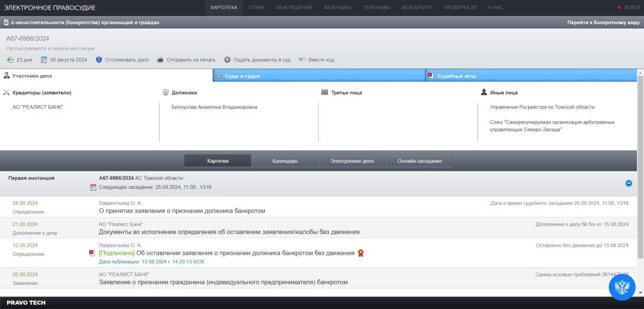Open Банк решений in top menu

pyautogui.click(x=294, y=8)
